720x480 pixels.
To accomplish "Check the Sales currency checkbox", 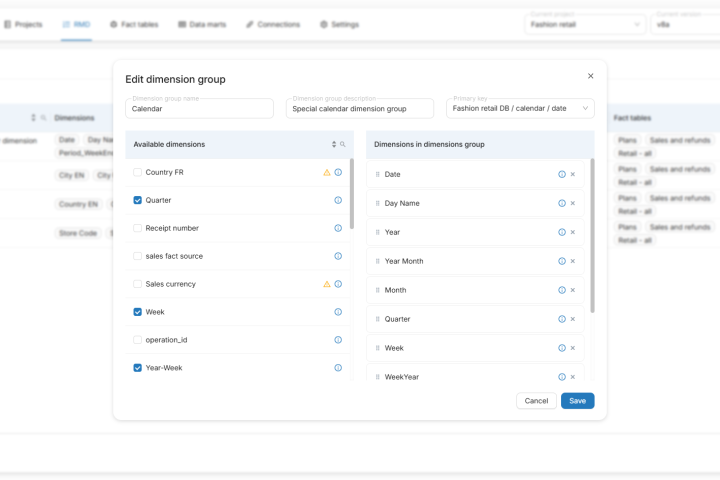I will tap(137, 284).
